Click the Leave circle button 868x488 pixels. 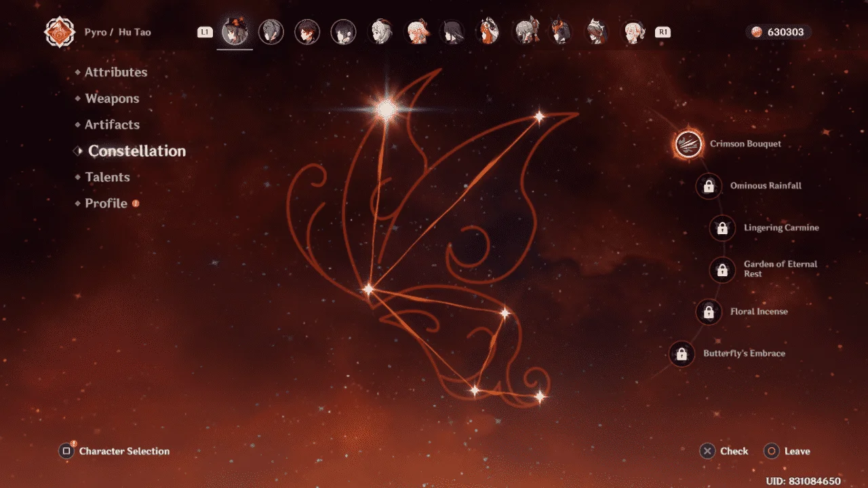[772, 451]
